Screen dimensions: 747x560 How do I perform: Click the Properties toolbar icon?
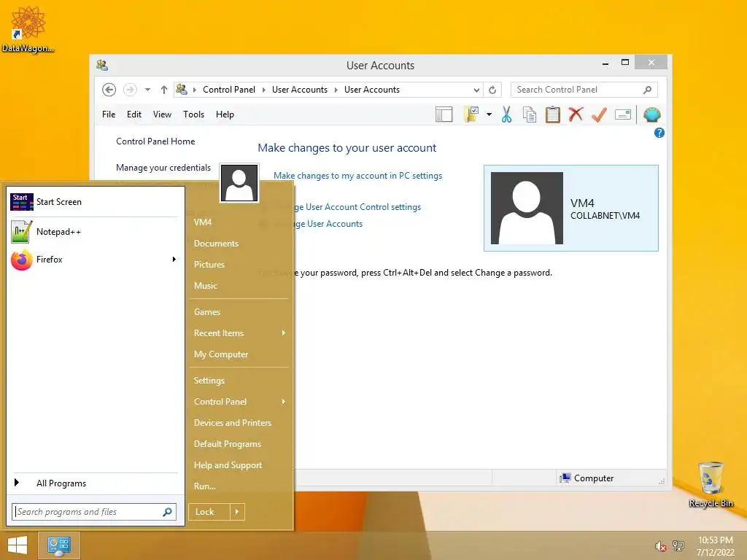[x=623, y=114]
